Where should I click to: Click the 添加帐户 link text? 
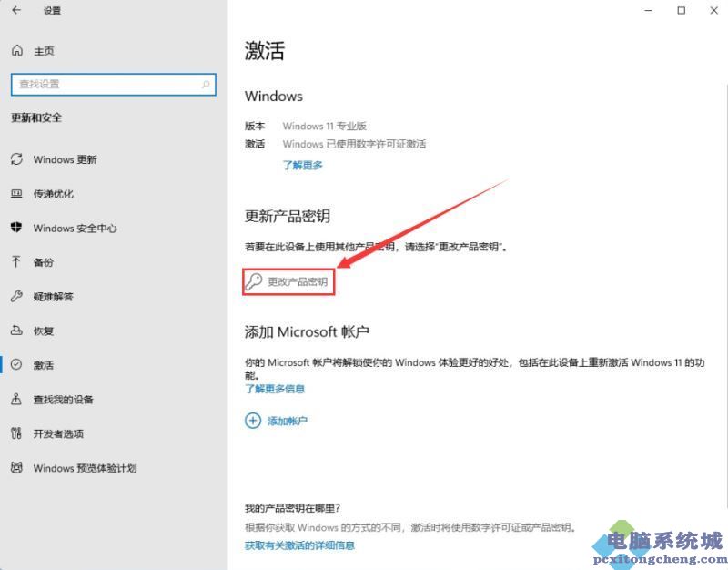(x=288, y=421)
